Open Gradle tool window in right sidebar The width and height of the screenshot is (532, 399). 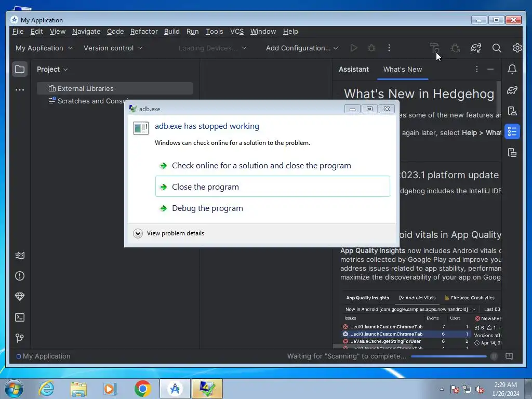pos(512,90)
